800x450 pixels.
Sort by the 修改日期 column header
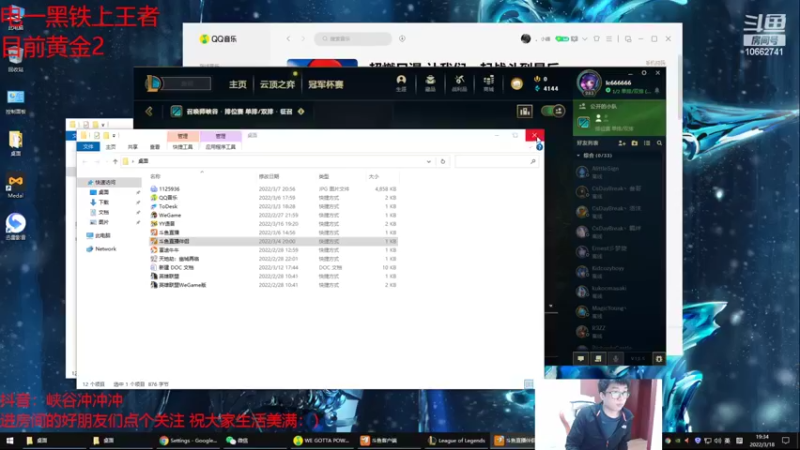tap(269, 177)
